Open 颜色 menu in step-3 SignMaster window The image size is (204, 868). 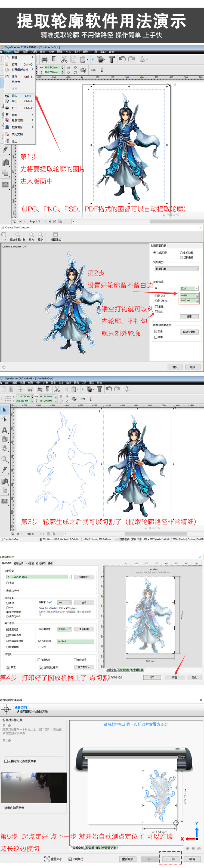click(x=76, y=382)
